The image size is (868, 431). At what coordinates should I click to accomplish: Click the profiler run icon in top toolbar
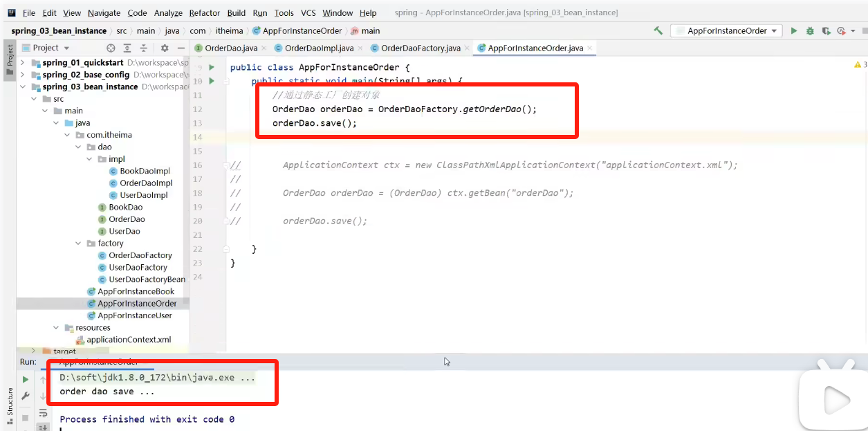(x=841, y=30)
